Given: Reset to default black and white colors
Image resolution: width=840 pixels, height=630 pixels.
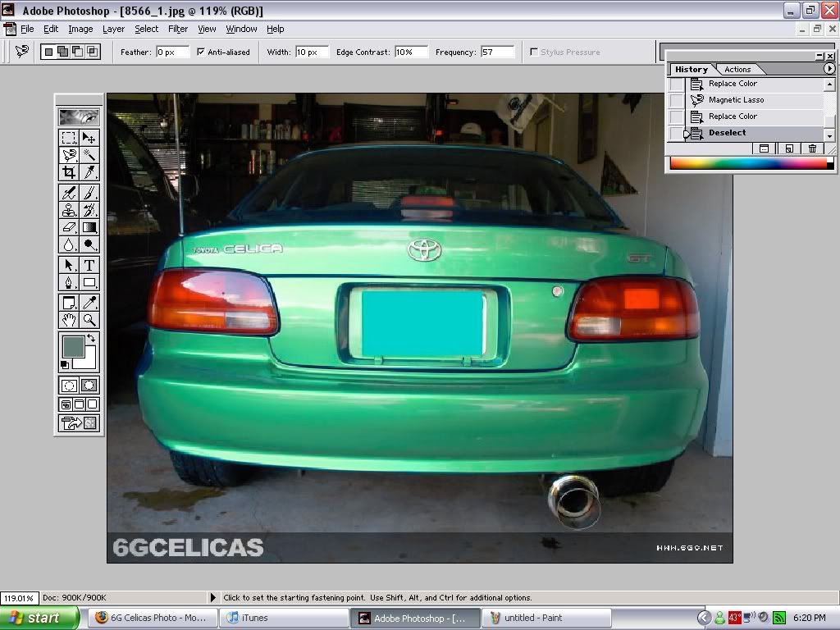Looking at the screenshot, I should pyautogui.click(x=65, y=365).
